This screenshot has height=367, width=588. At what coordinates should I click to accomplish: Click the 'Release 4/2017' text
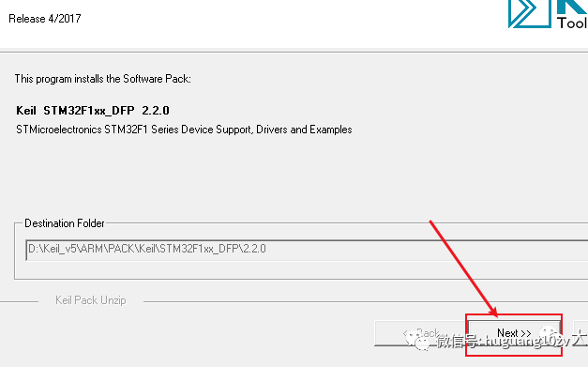pyautogui.click(x=45, y=19)
